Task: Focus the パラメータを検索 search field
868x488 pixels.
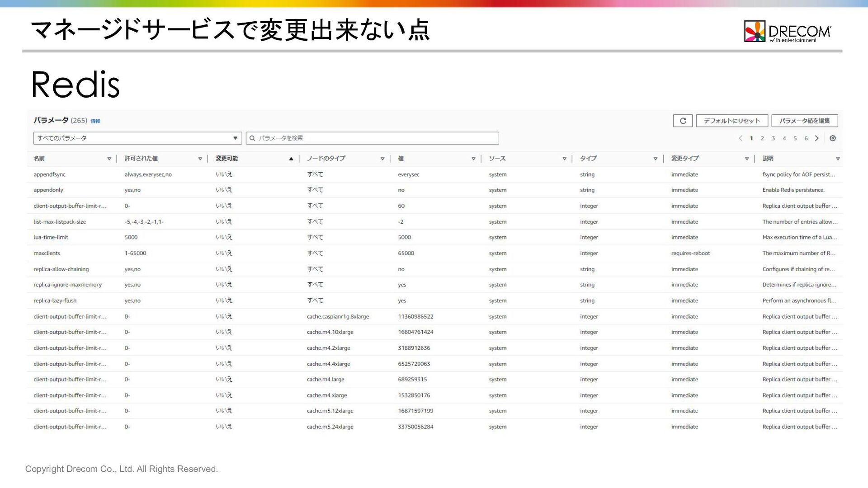Action: (x=372, y=138)
